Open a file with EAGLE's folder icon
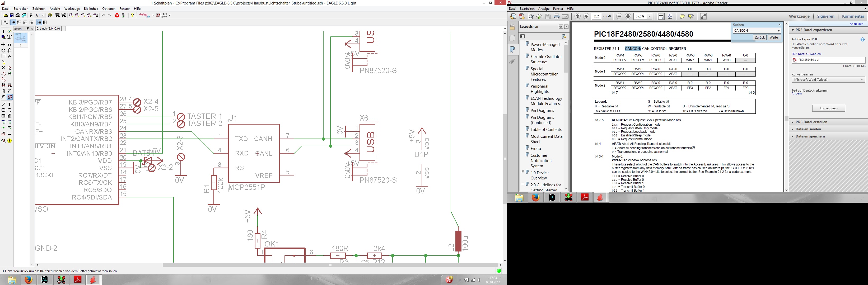Screen dimensions: 868x285 pos(5,15)
